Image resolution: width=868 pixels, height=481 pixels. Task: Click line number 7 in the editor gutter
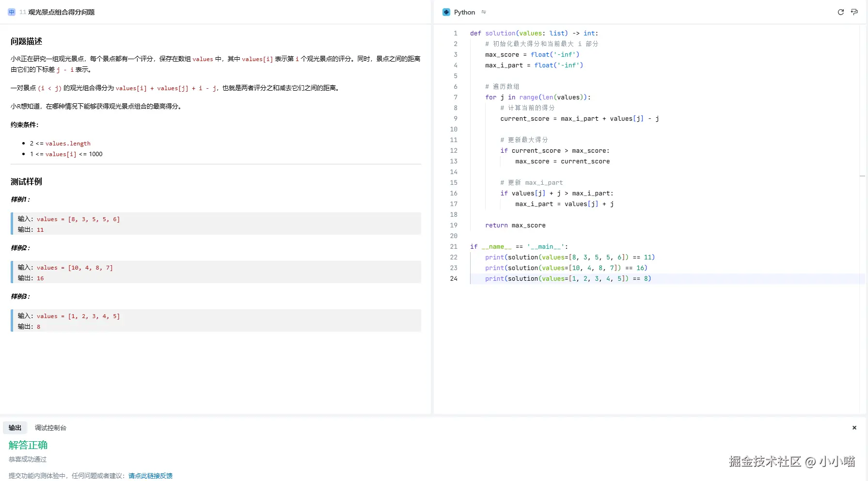tap(455, 97)
